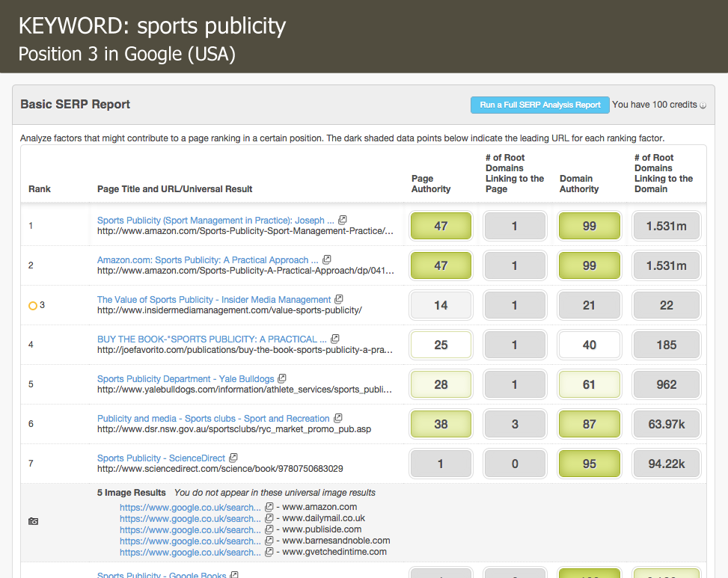This screenshot has height=578, width=728.
Task: Click Domain Authority 21 cell for Insider Media
Action: point(589,305)
